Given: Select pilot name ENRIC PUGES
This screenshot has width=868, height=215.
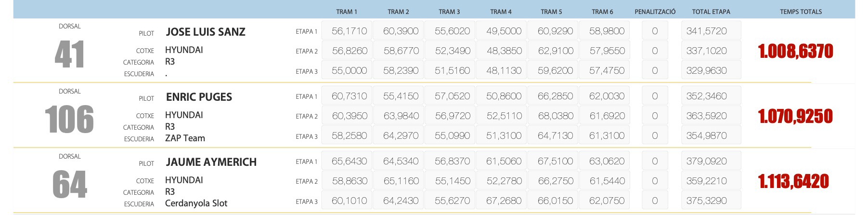Looking at the screenshot, I should (199, 97).
